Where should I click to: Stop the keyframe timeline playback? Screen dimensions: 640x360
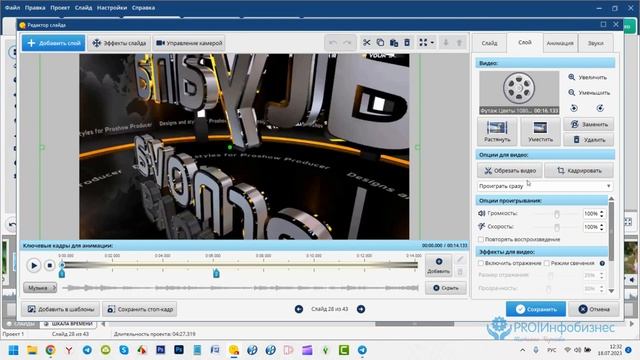click(49, 265)
